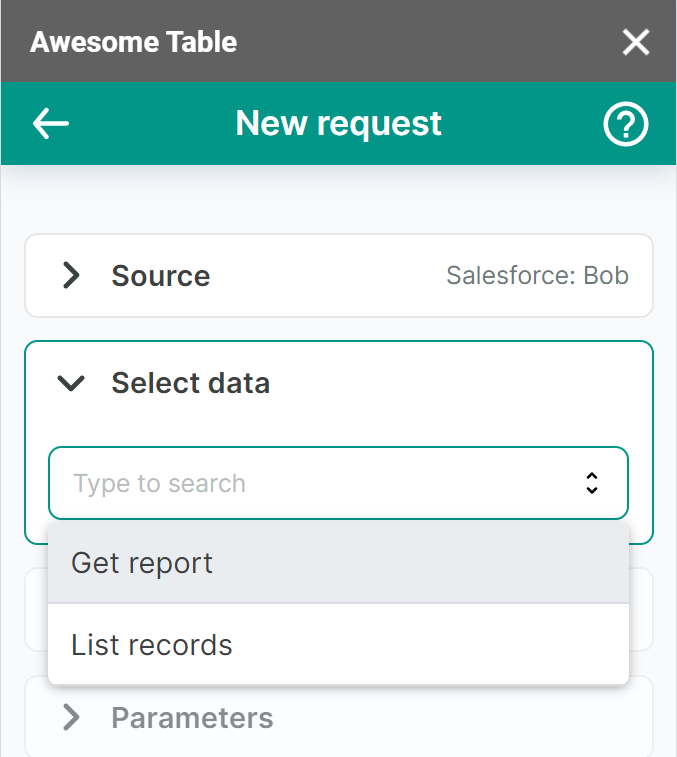Expand the Parameters section chevron

[71, 717]
